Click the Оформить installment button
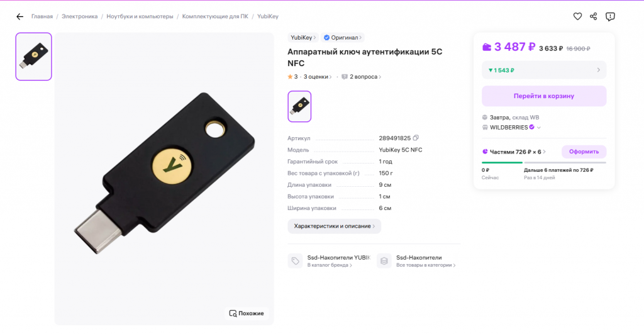Image resolution: width=644 pixels, height=334 pixels. click(584, 152)
